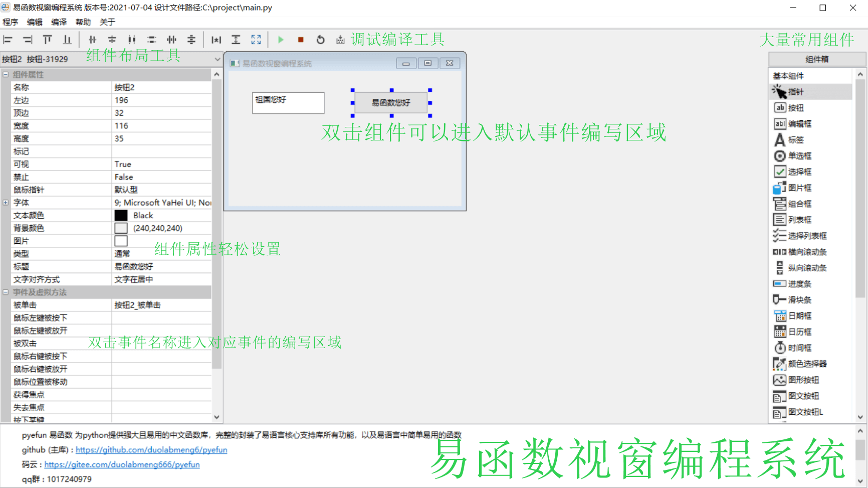Run the program with green play button
The height and width of the screenshot is (488, 868).
point(281,40)
